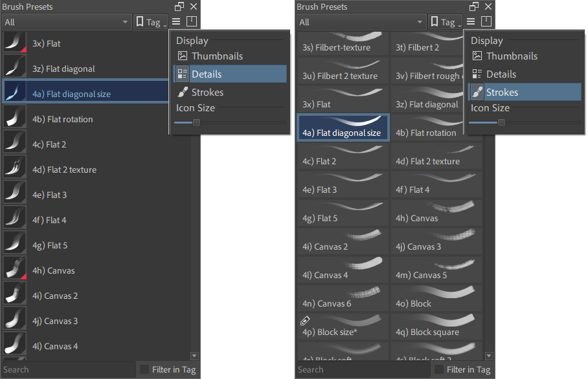Pick the 4i) Canvas 2 brush icon in left panel
The width and height of the screenshot is (588, 379).
coord(15,294)
